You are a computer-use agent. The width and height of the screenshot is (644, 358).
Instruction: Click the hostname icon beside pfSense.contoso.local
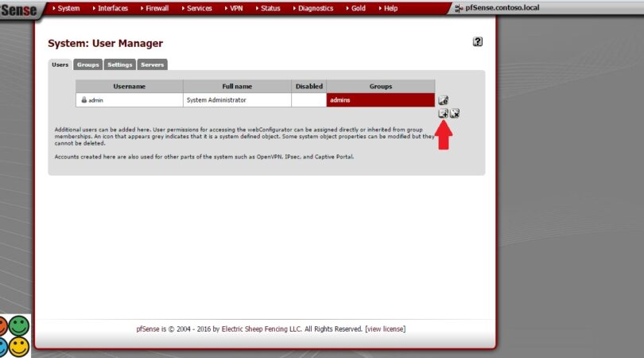click(459, 8)
